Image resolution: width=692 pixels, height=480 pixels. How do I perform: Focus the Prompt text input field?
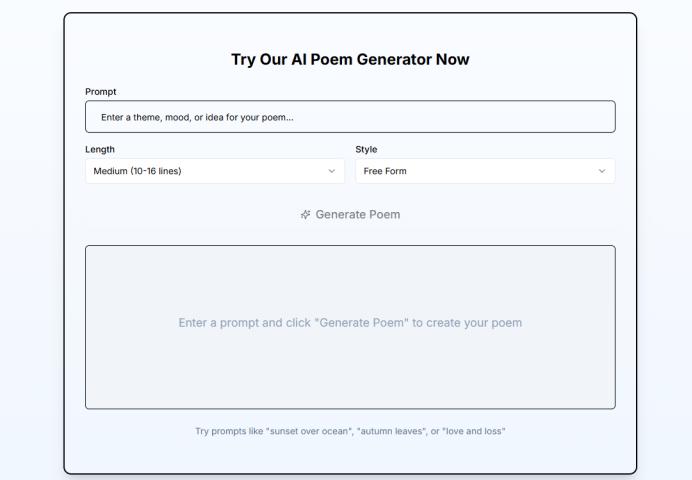pos(350,117)
